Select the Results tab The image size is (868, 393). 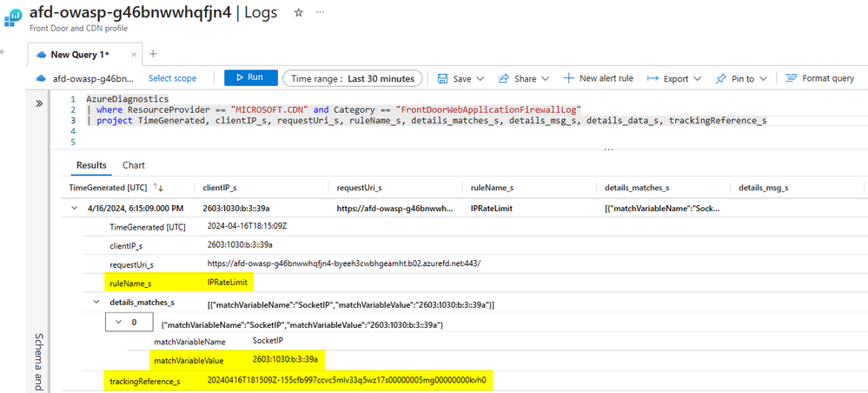click(91, 165)
